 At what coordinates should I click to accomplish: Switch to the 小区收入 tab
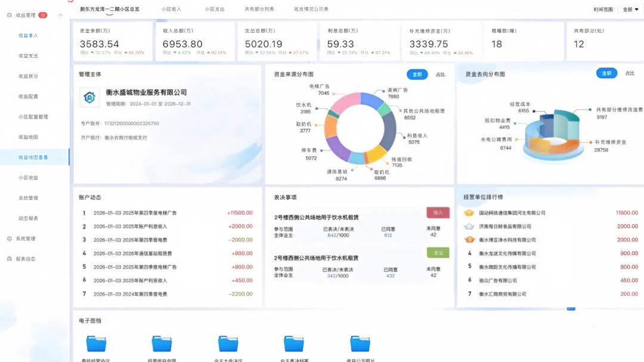tap(171, 9)
